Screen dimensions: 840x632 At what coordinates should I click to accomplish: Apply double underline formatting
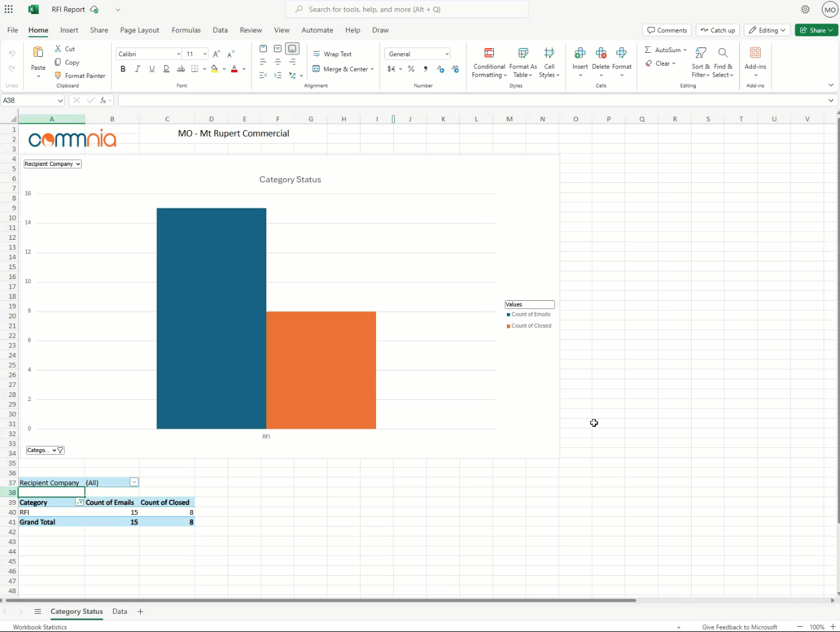click(x=167, y=69)
